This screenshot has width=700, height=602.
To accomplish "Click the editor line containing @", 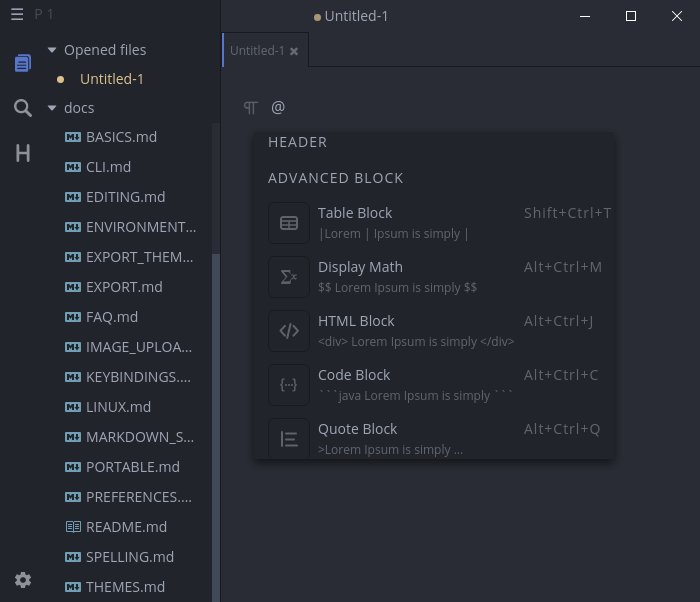I will (278, 107).
